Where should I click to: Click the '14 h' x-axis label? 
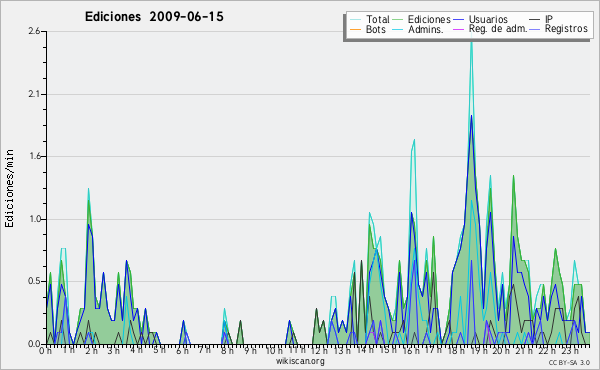pyautogui.click(x=364, y=351)
